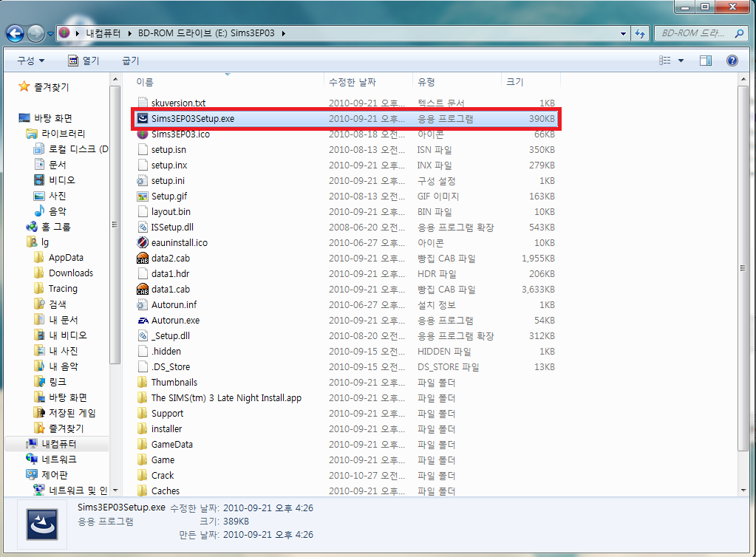Image resolution: width=756 pixels, height=557 pixels.
Task: Select 제어판 in the navigation pane
Action: click(47, 474)
